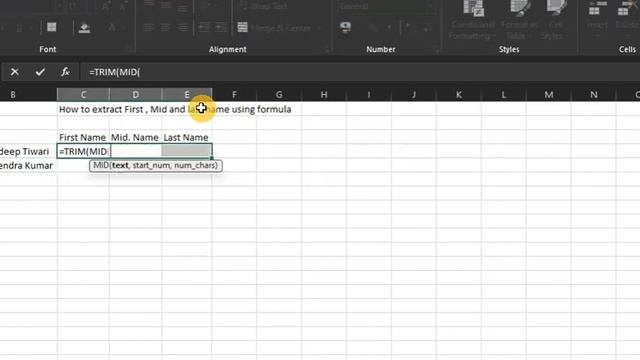
Task: Select column D header
Action: 136,95
